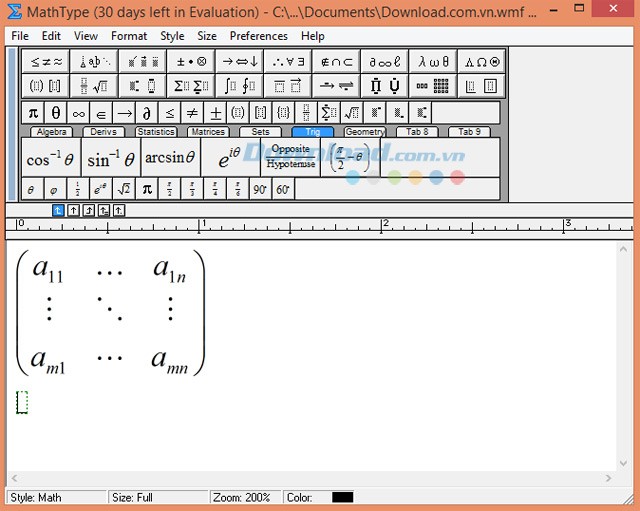The height and width of the screenshot is (511, 640).
Task: Open the Size menu
Action: click(x=207, y=36)
